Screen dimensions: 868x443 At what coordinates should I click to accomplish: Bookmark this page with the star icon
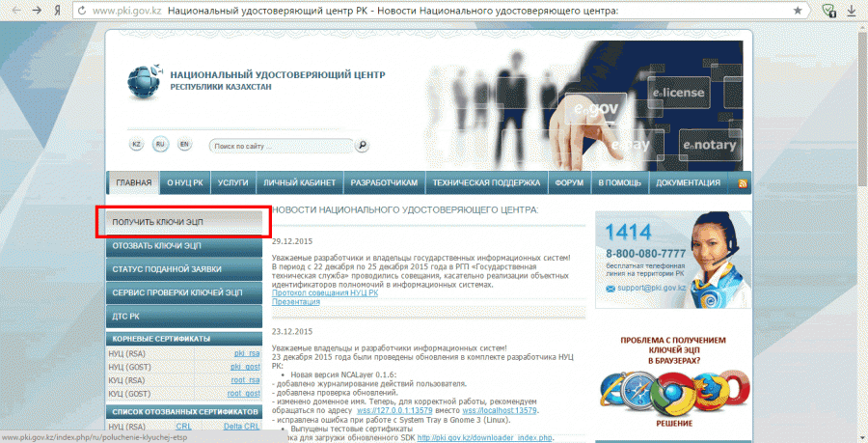[797, 10]
